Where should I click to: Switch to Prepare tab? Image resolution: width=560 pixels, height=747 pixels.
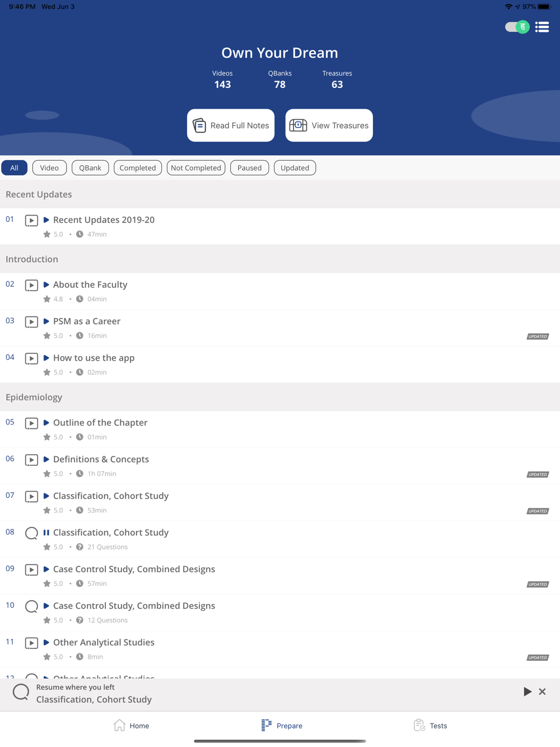[282, 726]
